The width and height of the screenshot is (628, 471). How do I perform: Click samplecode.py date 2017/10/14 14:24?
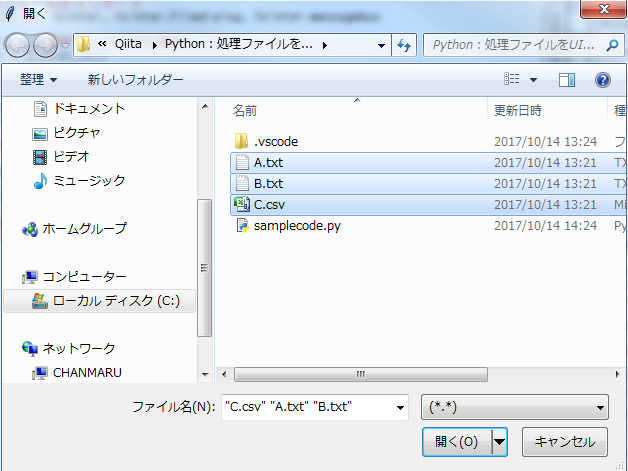(x=545, y=226)
